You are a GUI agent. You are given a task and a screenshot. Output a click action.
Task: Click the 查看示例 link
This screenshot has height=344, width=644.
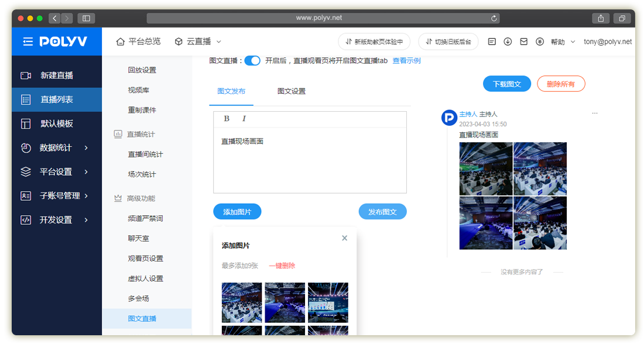point(406,61)
